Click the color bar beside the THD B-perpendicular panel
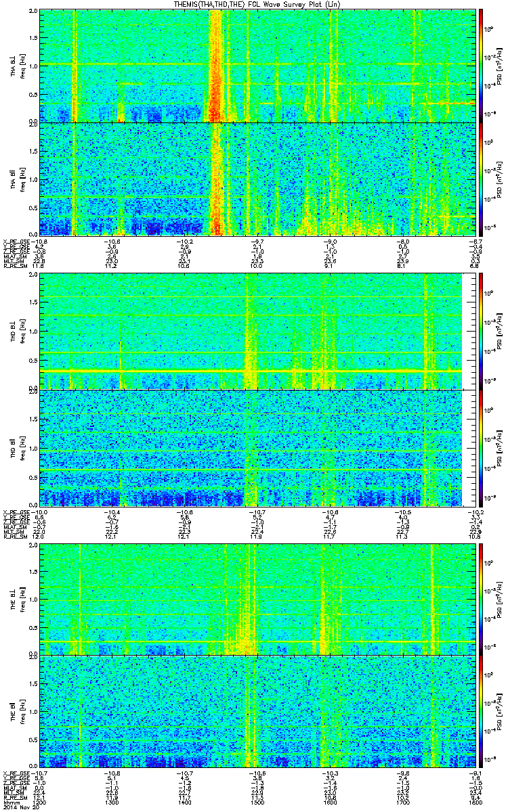Image resolution: width=508 pixels, height=812 pixels. point(482,331)
